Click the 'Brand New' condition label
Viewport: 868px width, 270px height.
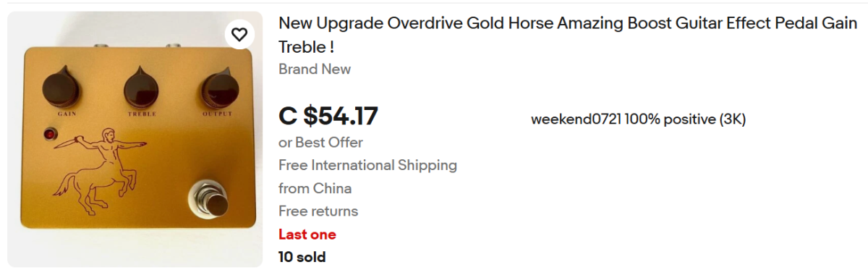click(x=315, y=69)
